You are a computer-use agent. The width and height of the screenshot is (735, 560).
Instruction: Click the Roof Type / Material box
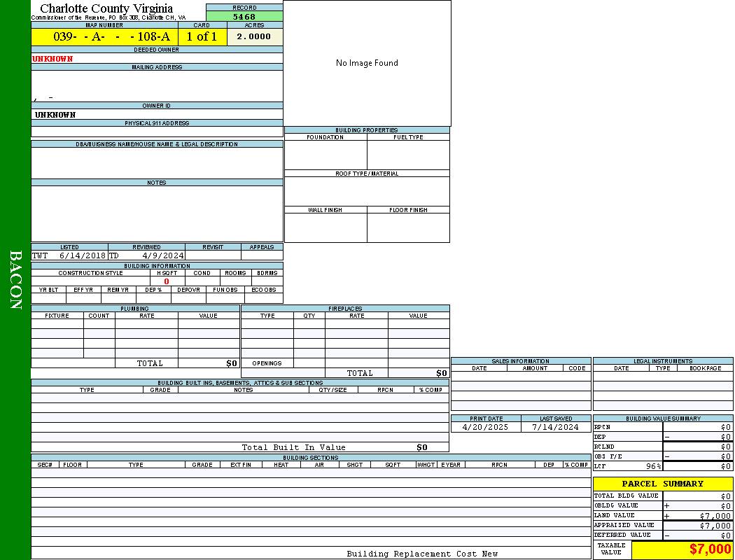pyautogui.click(x=367, y=191)
